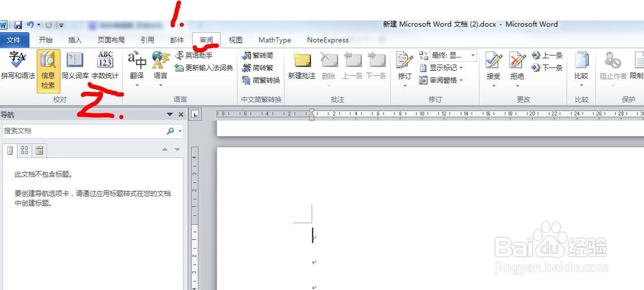The width and height of the screenshot is (644, 290).
Task: Browse headings view in Navigation pane
Action: coord(10,150)
